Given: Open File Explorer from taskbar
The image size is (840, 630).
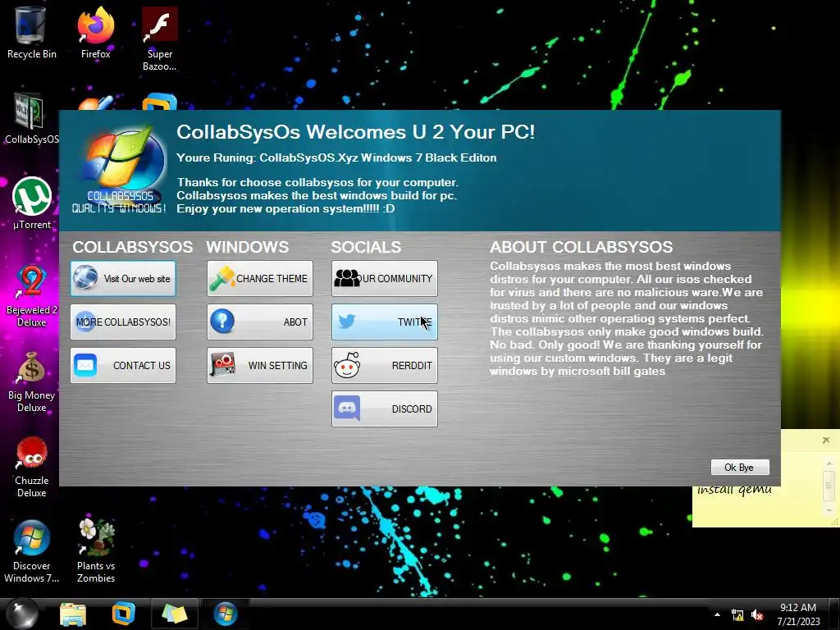Looking at the screenshot, I should [73, 614].
